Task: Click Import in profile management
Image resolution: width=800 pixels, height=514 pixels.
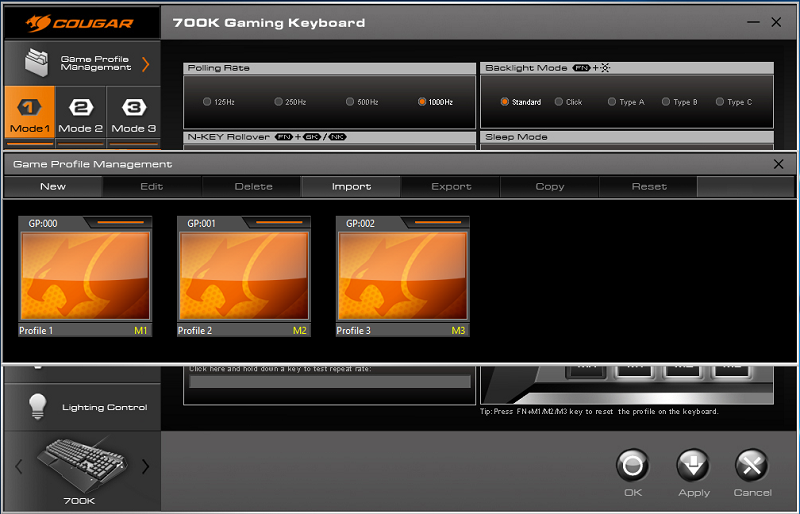Action: pos(352,186)
